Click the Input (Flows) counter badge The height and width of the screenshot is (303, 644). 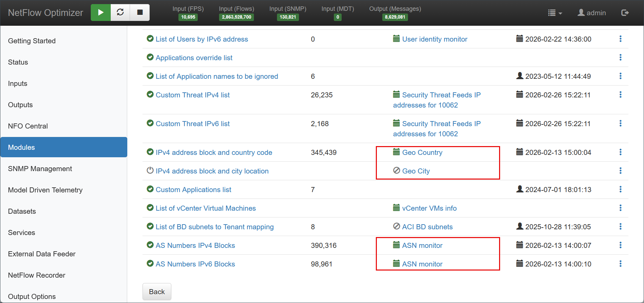pyautogui.click(x=236, y=17)
